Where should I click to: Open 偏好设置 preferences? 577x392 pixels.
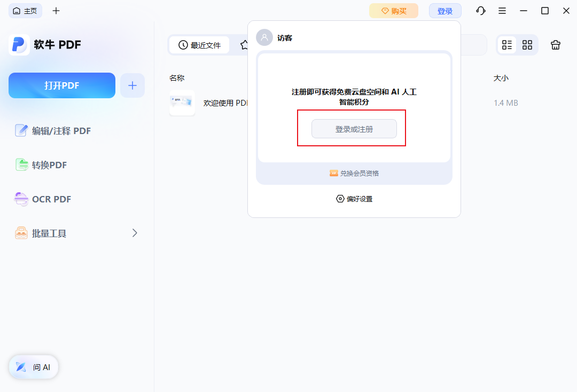pyautogui.click(x=354, y=199)
